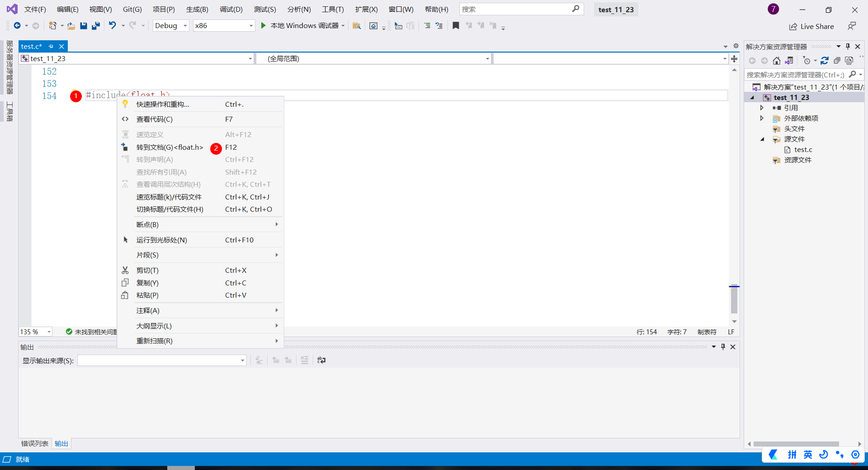Open the 调试(D) menu
The image size is (868, 470).
tap(231, 9)
